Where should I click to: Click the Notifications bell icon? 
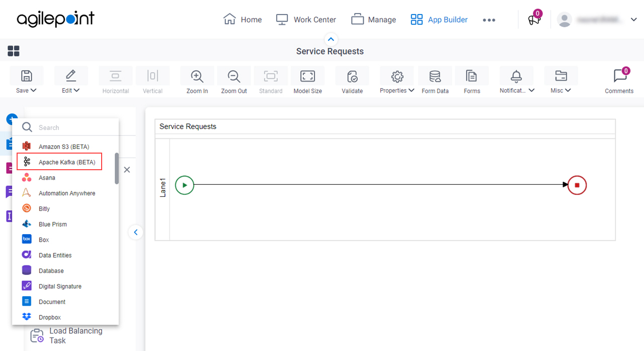pos(516,76)
